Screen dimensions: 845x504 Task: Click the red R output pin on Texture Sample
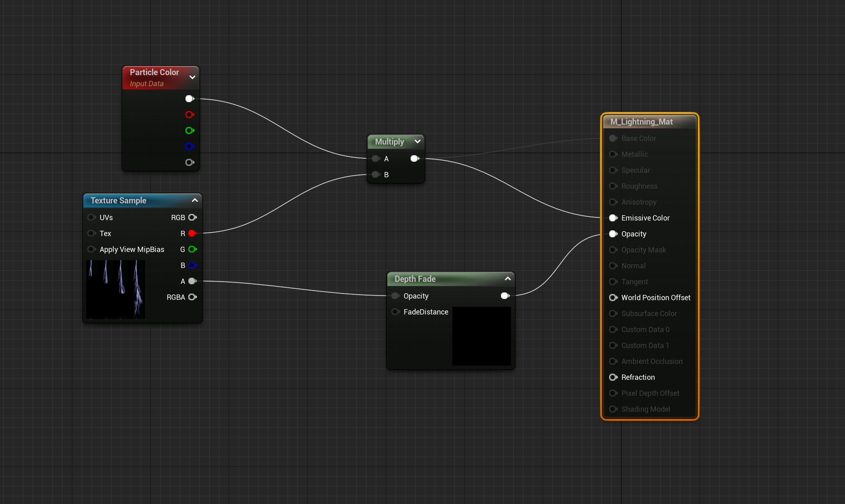pos(192,233)
